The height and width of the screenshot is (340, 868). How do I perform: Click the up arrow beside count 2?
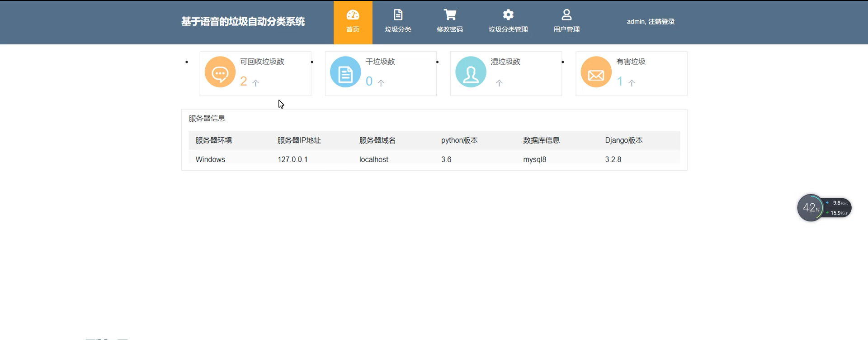click(255, 83)
